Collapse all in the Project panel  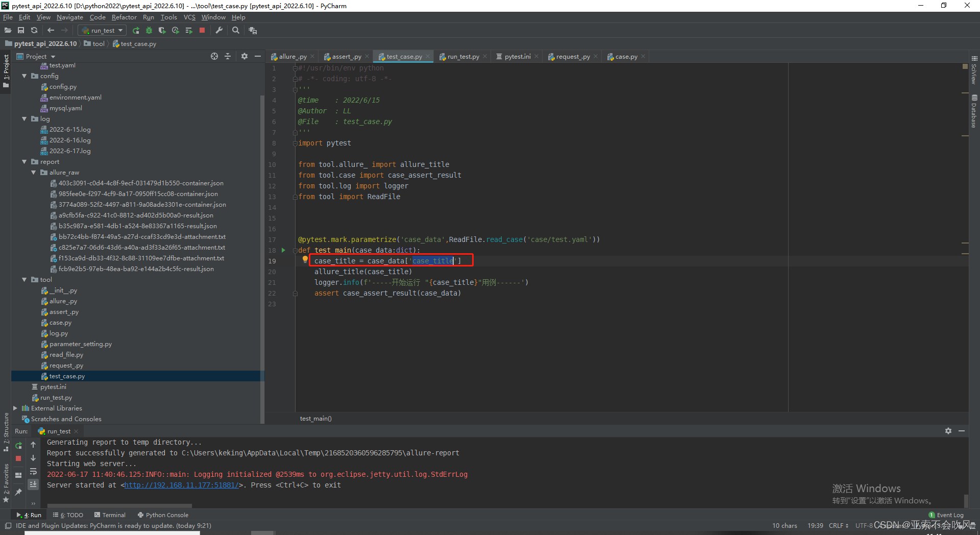[228, 56]
